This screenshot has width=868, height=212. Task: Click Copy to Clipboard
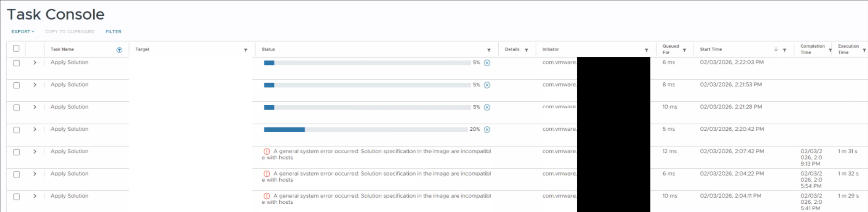[70, 31]
